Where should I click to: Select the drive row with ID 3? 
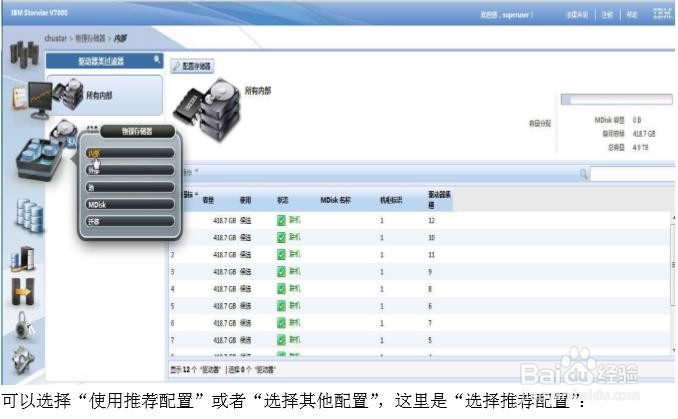tap(419, 272)
